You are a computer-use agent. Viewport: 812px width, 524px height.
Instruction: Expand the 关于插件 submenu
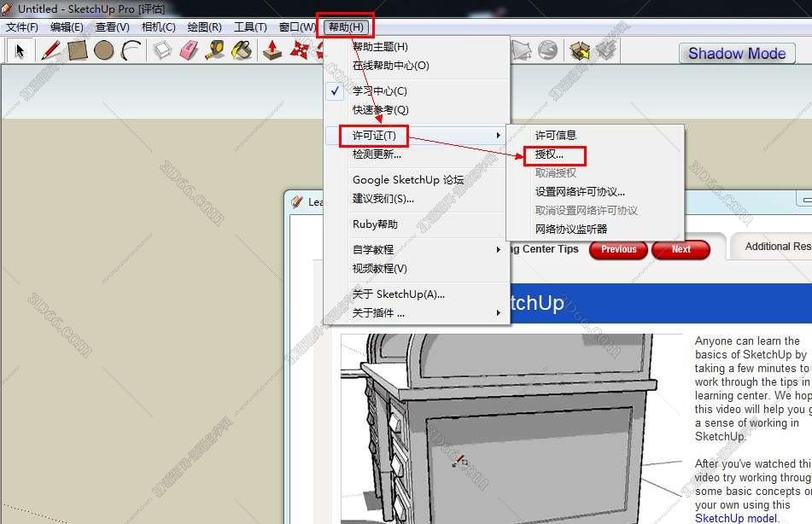418,312
